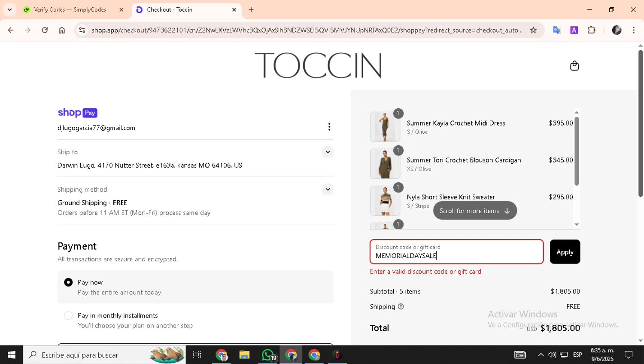This screenshot has height=364, width=644.
Task: Open the Windows Start menu
Action: [12, 355]
